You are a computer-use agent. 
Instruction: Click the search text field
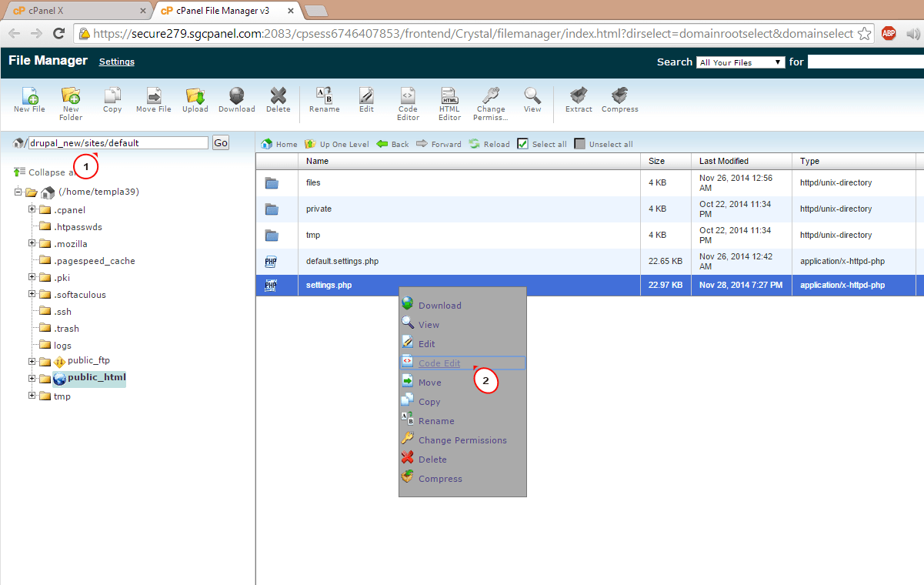[866, 62]
